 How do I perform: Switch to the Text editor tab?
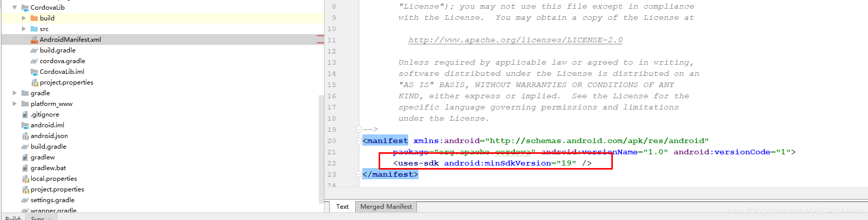coord(342,206)
